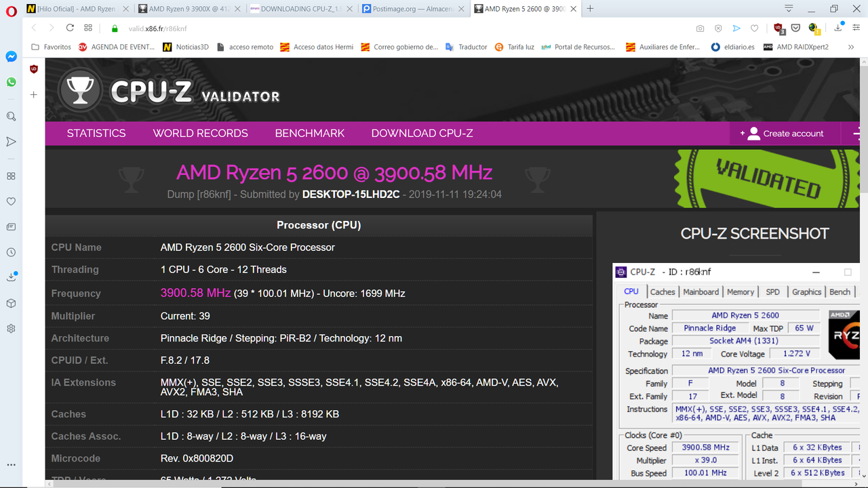The image size is (868, 488).
Task: Reload the current page
Action: click(x=70, y=28)
